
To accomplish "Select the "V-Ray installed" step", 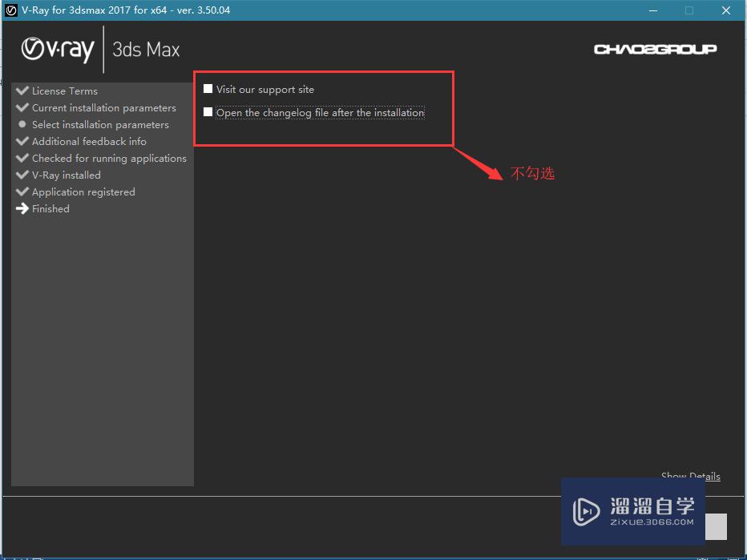I will coord(67,175).
